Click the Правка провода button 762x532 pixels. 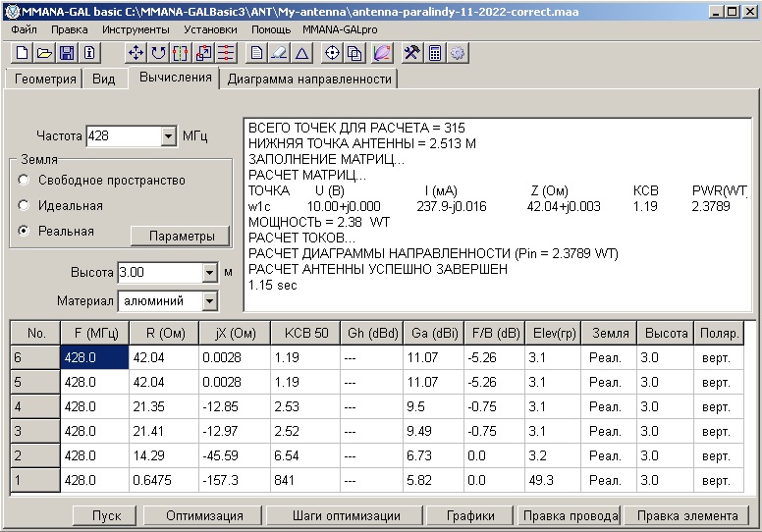click(x=571, y=515)
